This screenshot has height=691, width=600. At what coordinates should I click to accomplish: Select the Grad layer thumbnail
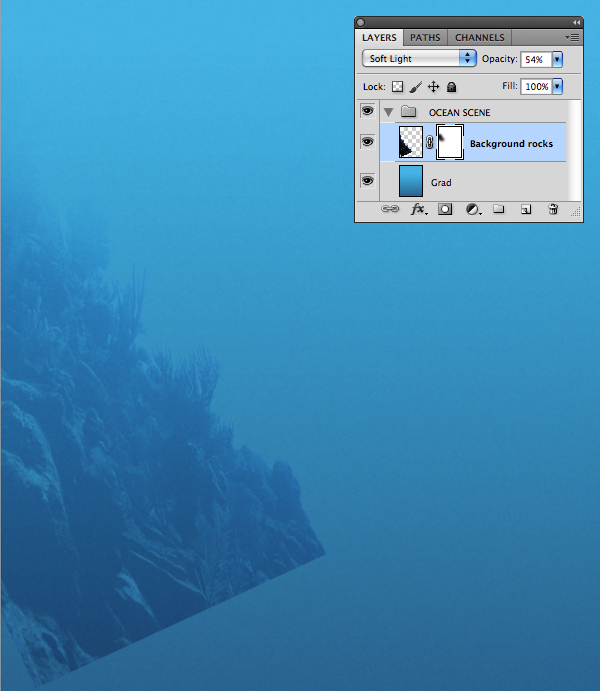point(411,181)
